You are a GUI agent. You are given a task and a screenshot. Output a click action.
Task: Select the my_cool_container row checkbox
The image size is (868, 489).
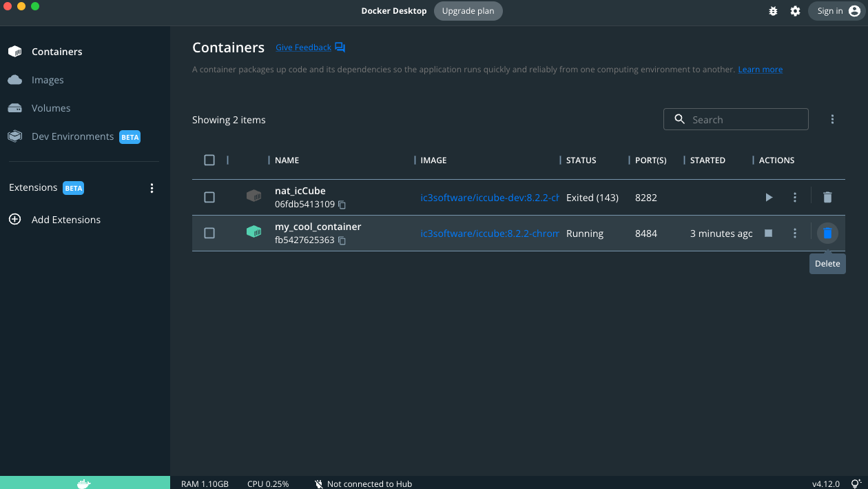pos(209,233)
